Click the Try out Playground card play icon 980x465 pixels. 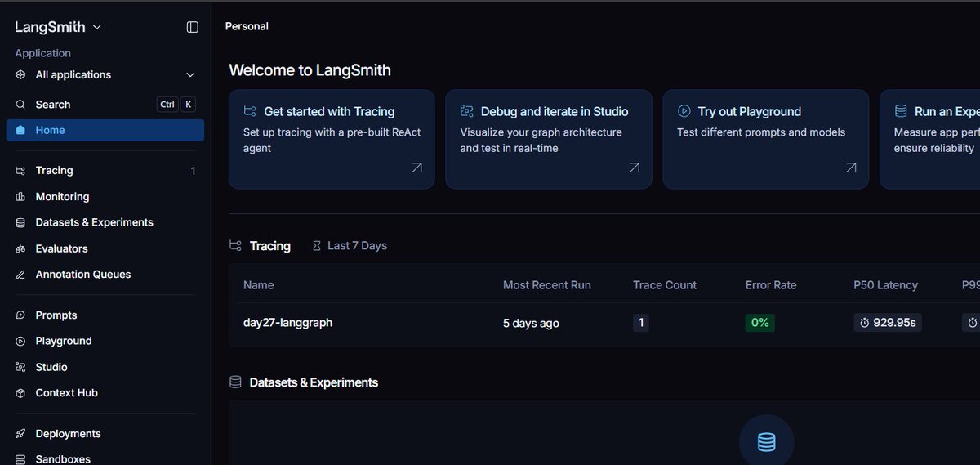684,111
